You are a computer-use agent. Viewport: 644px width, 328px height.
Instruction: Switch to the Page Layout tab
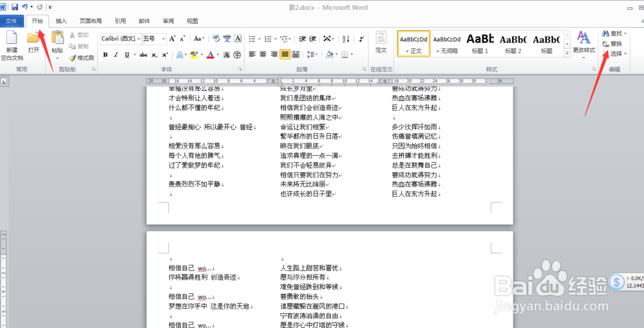click(91, 21)
